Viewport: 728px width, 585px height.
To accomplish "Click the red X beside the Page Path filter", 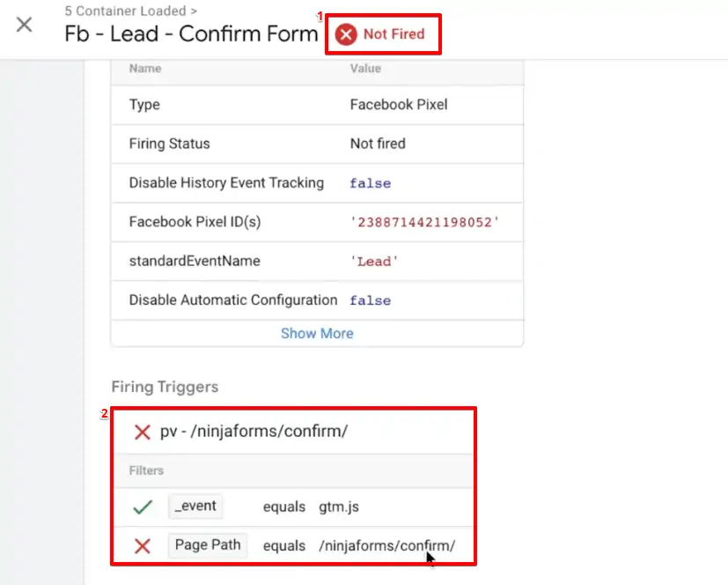I will tap(142, 545).
